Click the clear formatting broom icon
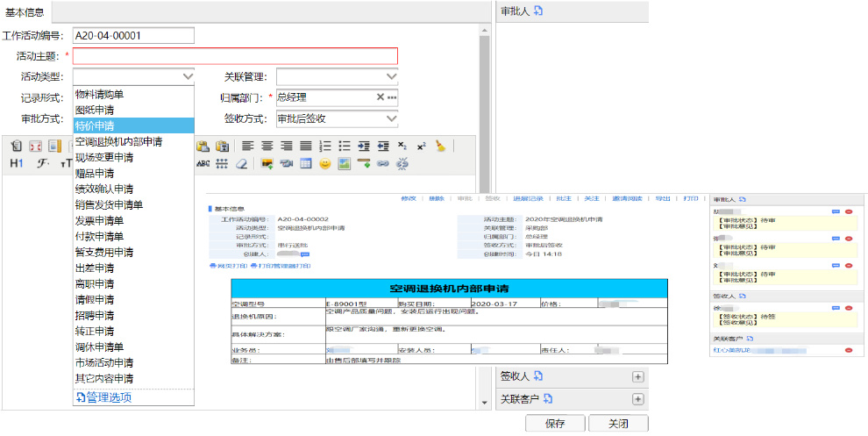Viewport: 868px width, 436px height. (x=440, y=146)
